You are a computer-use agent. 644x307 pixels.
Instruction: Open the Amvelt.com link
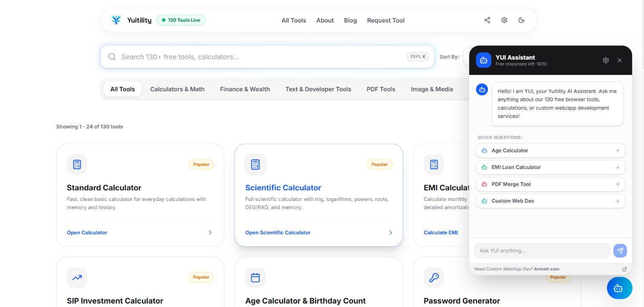547,269
